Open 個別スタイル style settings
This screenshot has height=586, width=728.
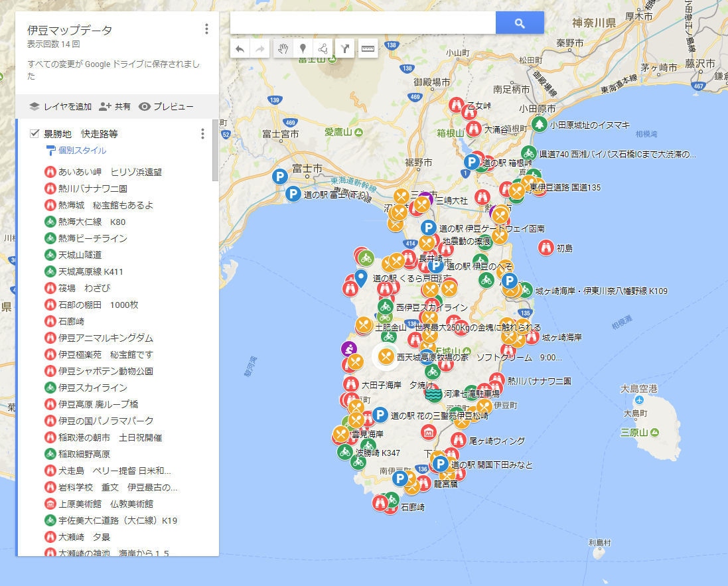76,151
